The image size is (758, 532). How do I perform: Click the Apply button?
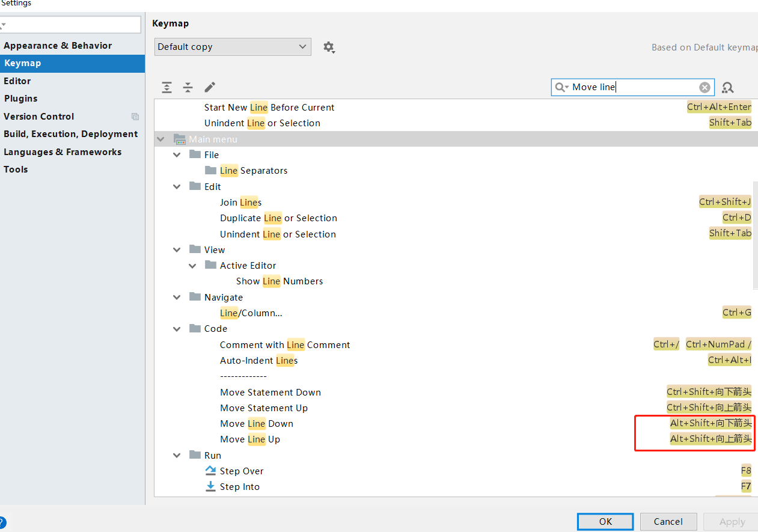coord(732,522)
